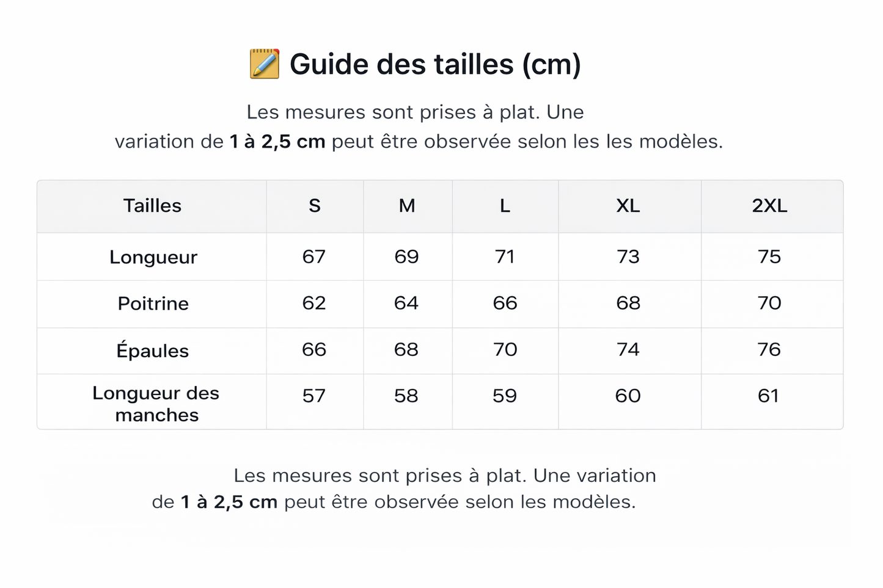Select the Épaules row label
The width and height of the screenshot is (883, 588).
click(x=153, y=350)
